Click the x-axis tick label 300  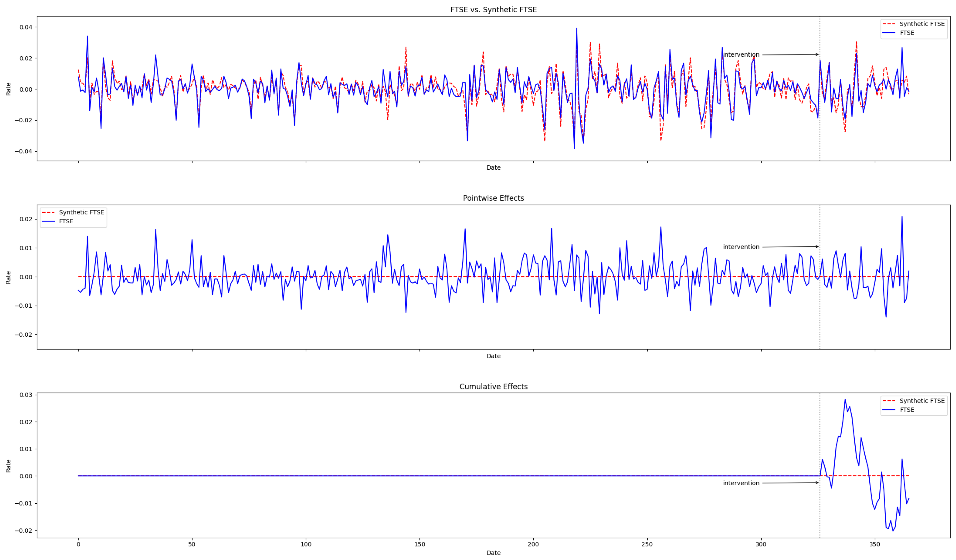tap(761, 545)
